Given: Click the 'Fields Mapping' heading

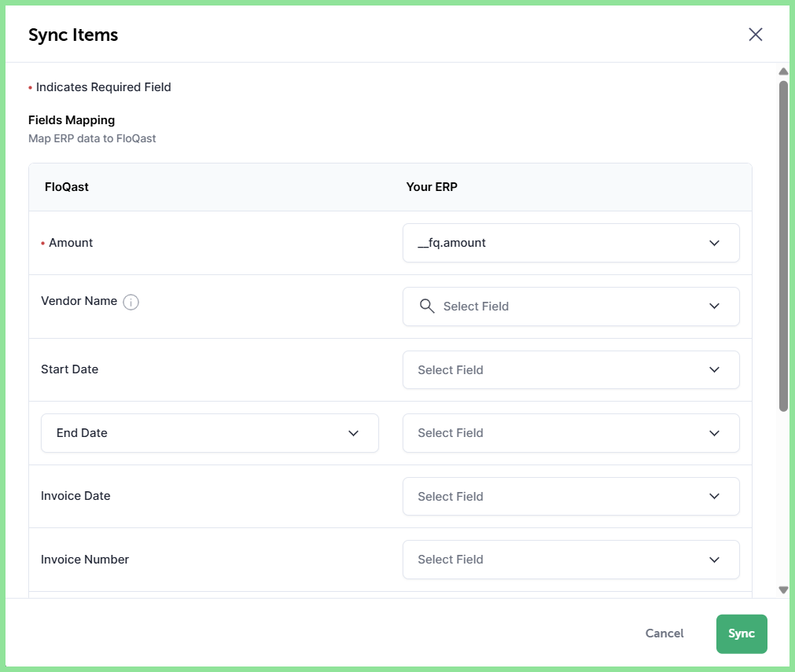Looking at the screenshot, I should (x=72, y=120).
